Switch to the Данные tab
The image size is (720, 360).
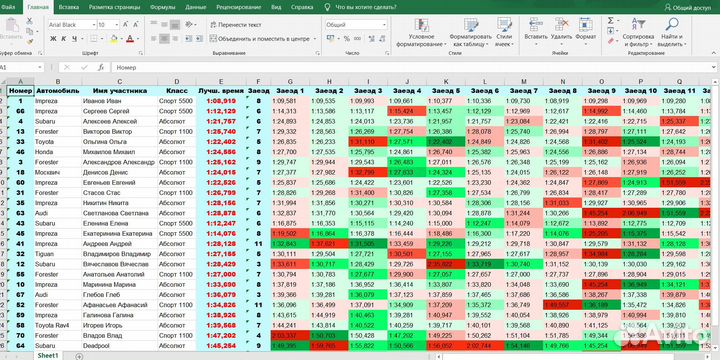pyautogui.click(x=196, y=7)
